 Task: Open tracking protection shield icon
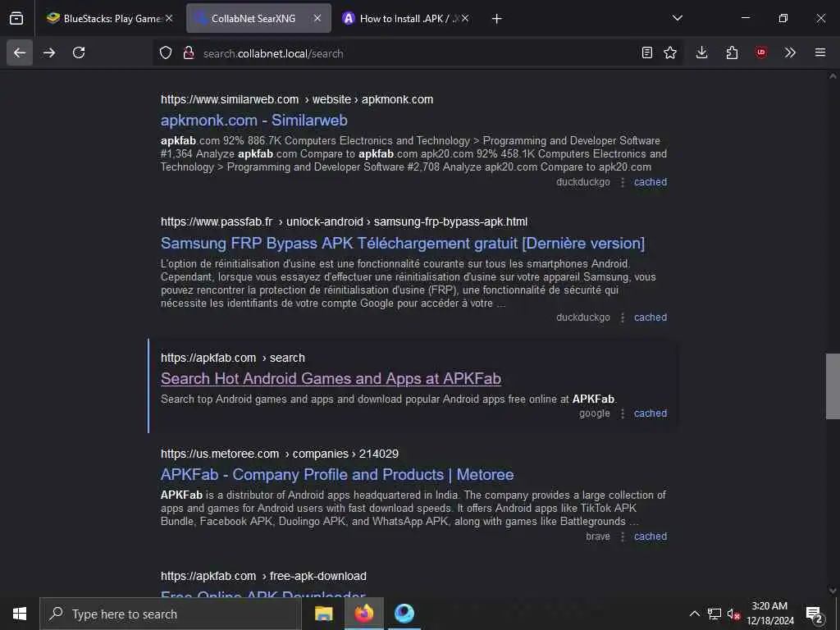tap(166, 53)
